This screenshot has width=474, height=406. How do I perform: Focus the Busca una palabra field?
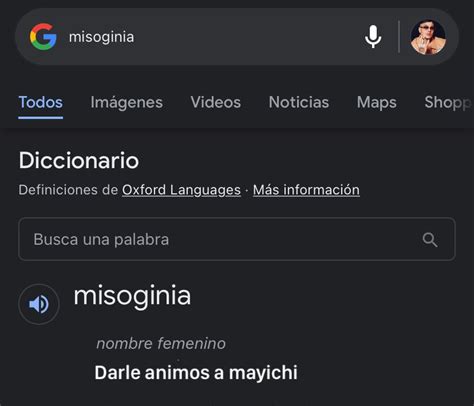[x=237, y=239]
